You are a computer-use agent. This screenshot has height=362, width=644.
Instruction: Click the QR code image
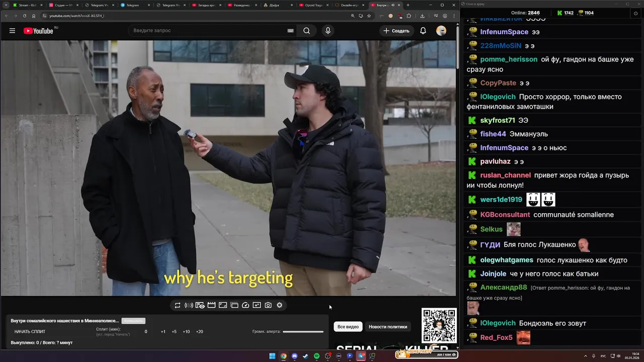(439, 326)
